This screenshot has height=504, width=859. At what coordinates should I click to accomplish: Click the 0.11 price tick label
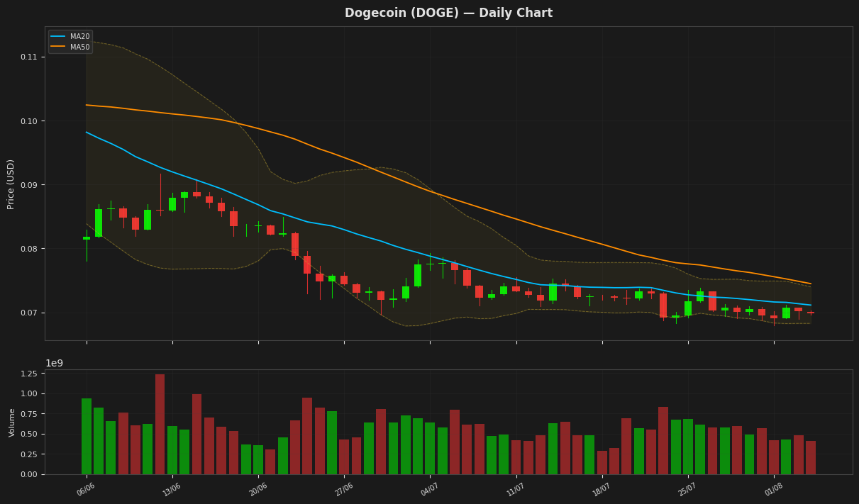point(31,57)
